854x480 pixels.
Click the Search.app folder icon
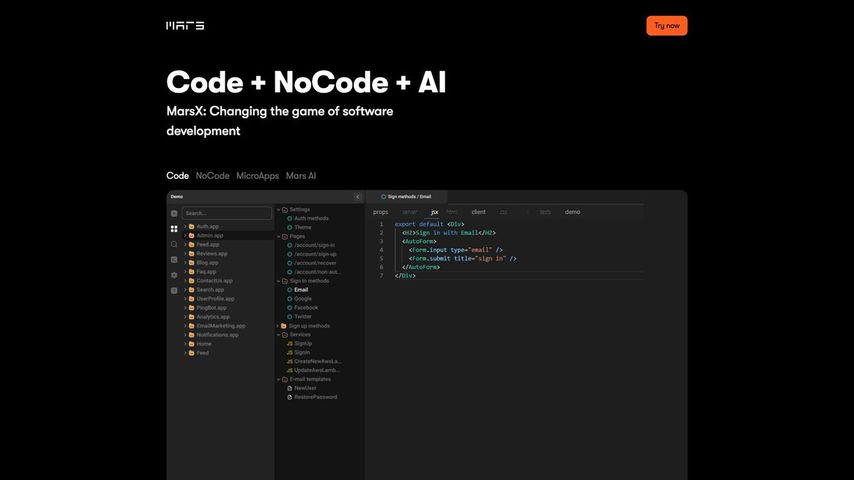coord(191,289)
